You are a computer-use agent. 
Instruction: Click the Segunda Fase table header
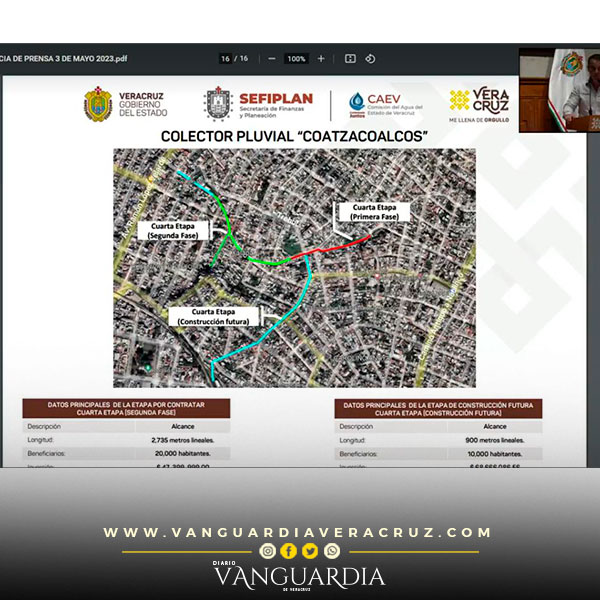pyautogui.click(x=126, y=408)
